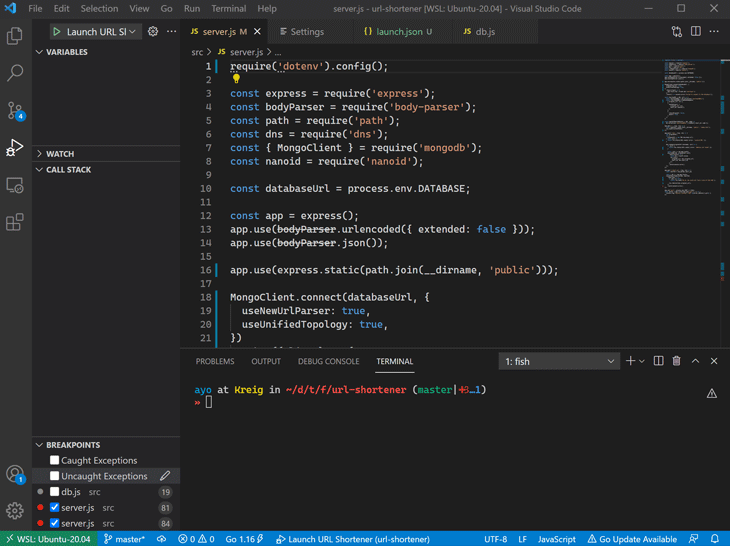Close the terminal panel
Viewport: 730px width, 546px height.
pos(714,361)
